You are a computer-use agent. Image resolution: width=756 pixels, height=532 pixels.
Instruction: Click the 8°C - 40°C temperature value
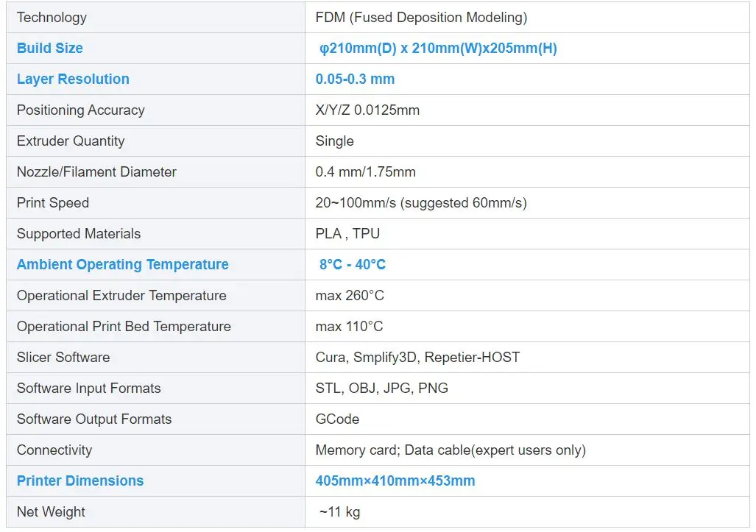tap(352, 265)
